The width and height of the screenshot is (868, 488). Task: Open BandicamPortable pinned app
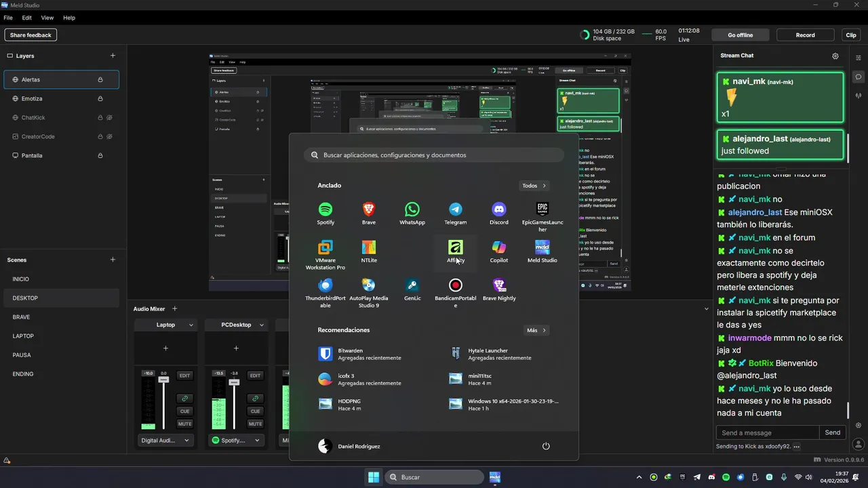(x=456, y=293)
